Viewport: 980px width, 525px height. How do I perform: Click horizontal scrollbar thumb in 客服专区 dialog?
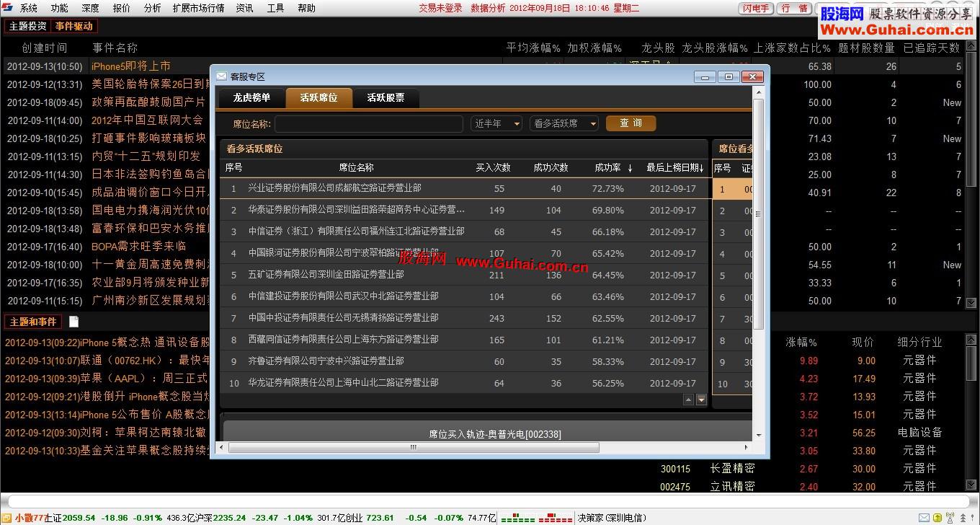tap(413, 447)
